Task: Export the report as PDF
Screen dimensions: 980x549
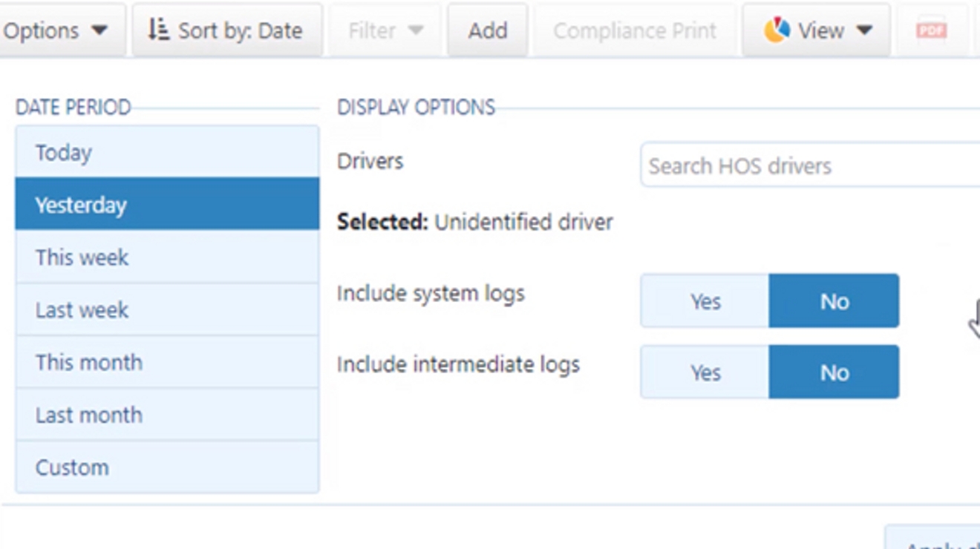Action: [x=930, y=30]
